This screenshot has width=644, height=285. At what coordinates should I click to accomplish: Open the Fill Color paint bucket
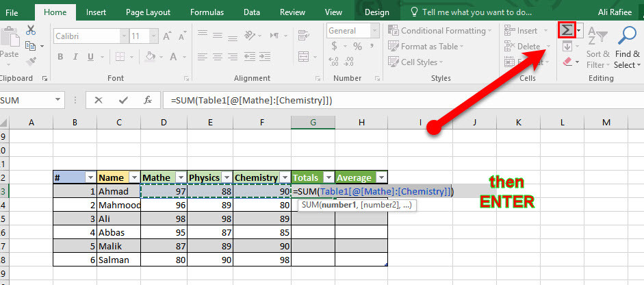(151, 56)
